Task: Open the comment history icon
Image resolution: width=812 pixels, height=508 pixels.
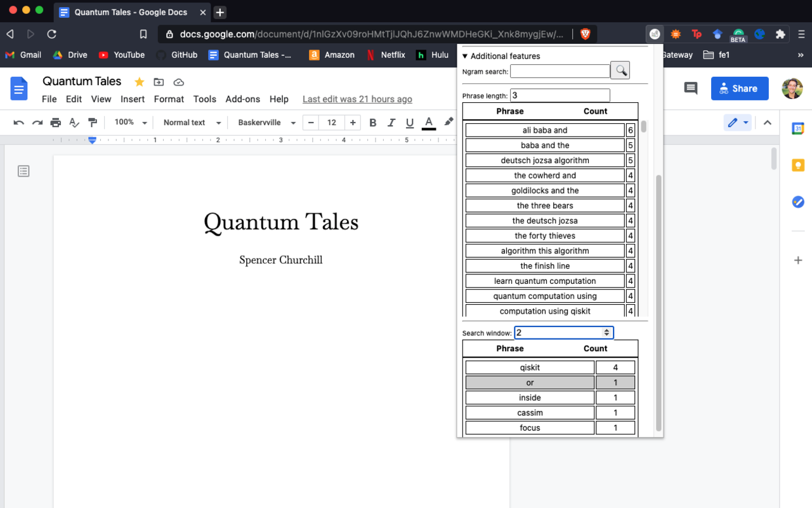Action: tap(691, 88)
